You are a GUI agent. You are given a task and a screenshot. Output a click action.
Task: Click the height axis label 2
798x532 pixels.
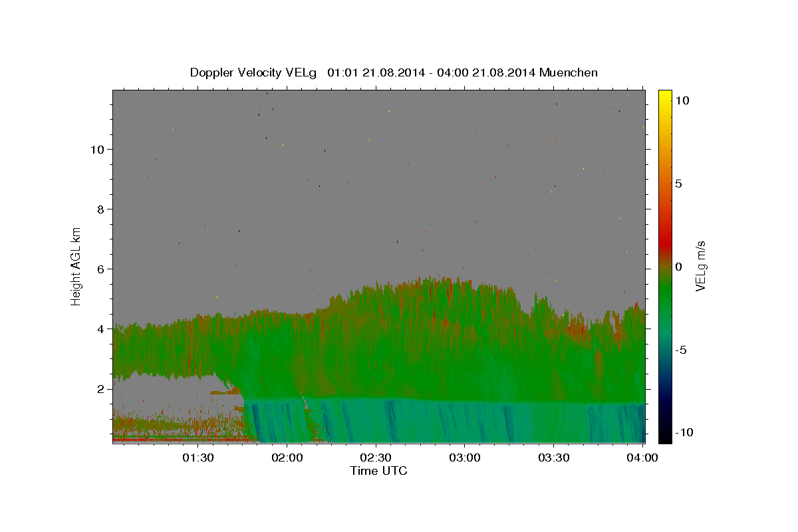(100, 389)
